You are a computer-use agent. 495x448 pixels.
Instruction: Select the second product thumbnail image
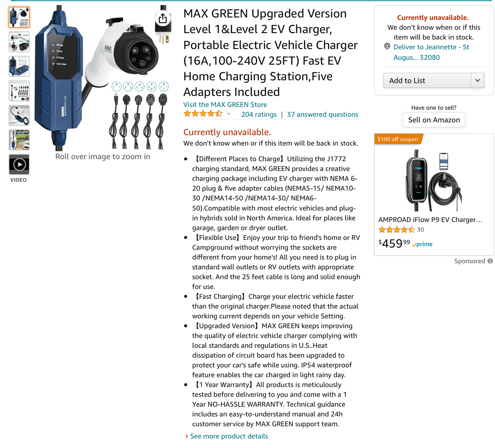pyautogui.click(x=19, y=42)
